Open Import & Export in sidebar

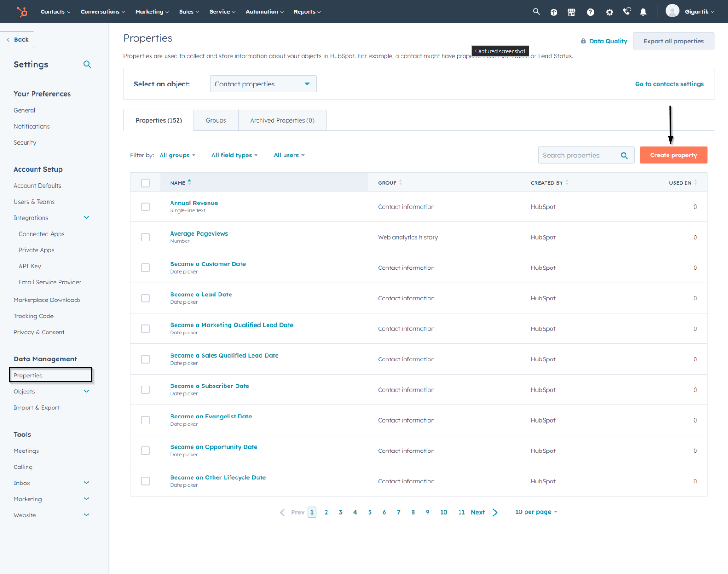coord(37,408)
